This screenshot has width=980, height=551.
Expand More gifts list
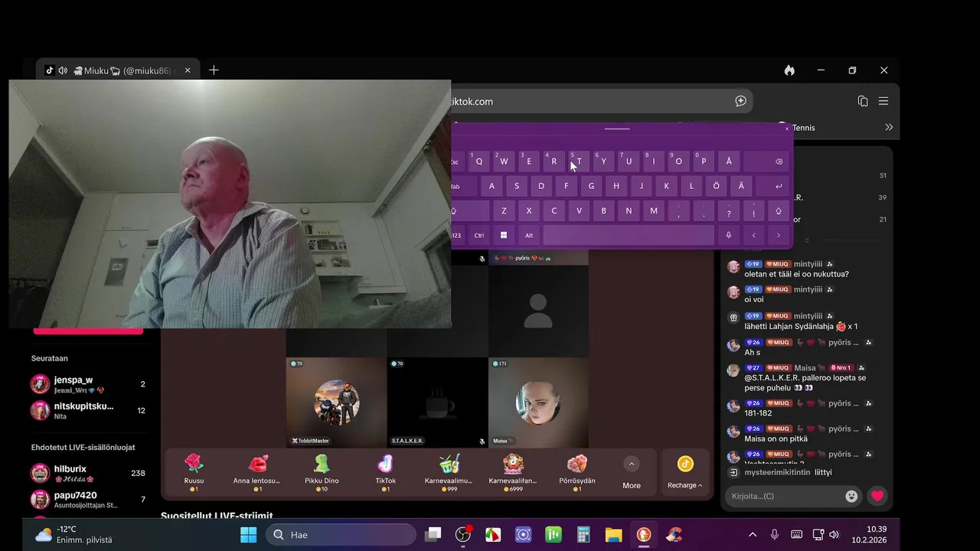pyautogui.click(x=632, y=472)
